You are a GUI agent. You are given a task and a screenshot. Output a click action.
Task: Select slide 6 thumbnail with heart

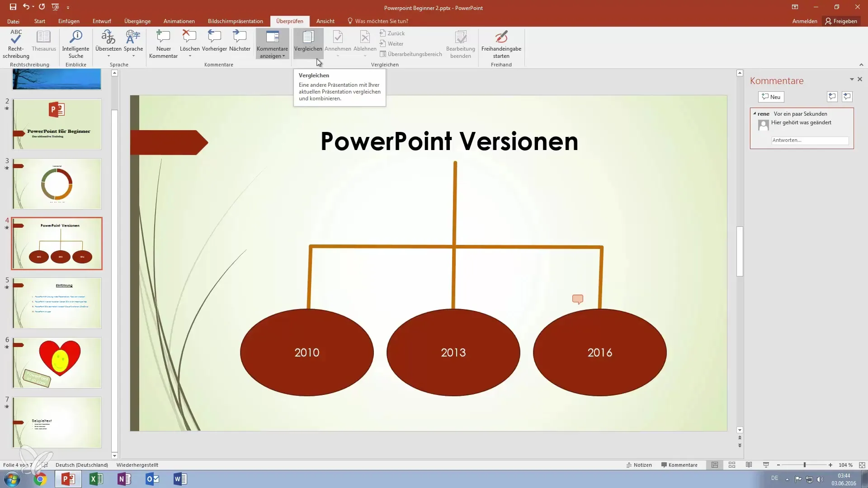tap(57, 363)
